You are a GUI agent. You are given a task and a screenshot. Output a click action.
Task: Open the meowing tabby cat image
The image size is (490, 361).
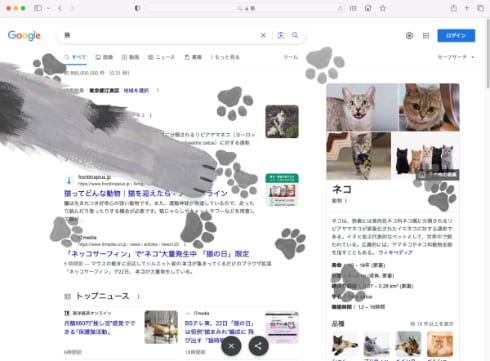click(362, 107)
